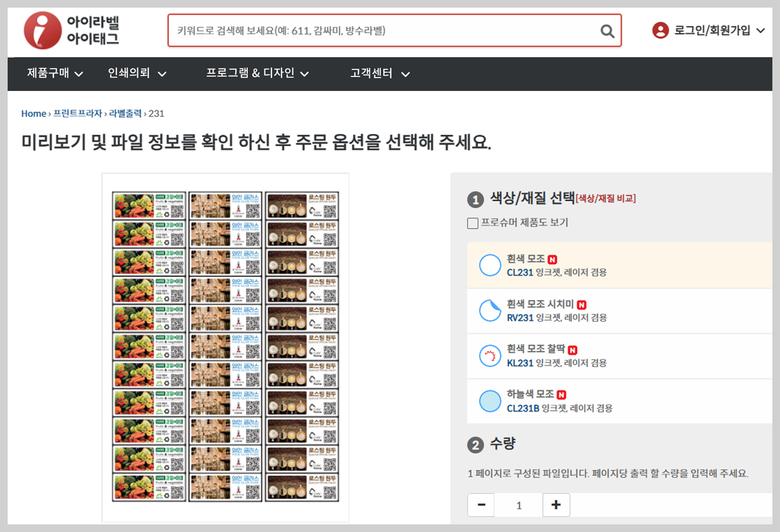This screenshot has width=780, height=532.
Task: Open the 프로그램 & 디자인 menu
Action: coord(257,73)
